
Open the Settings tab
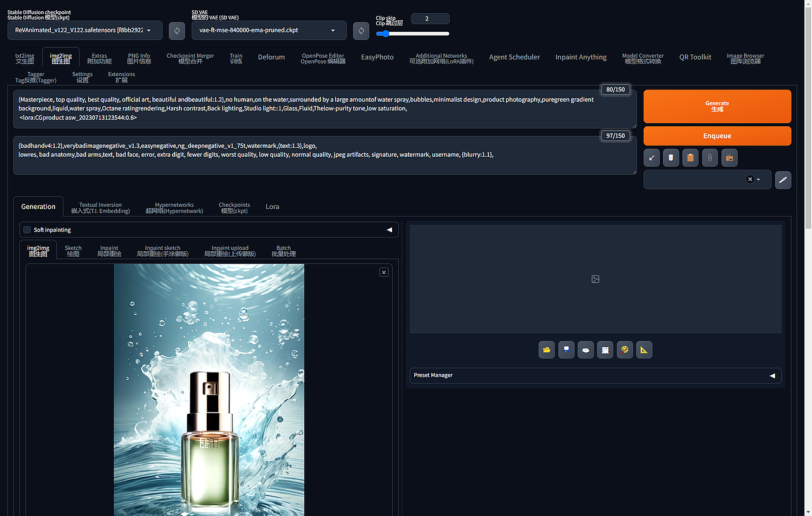pyautogui.click(x=82, y=77)
